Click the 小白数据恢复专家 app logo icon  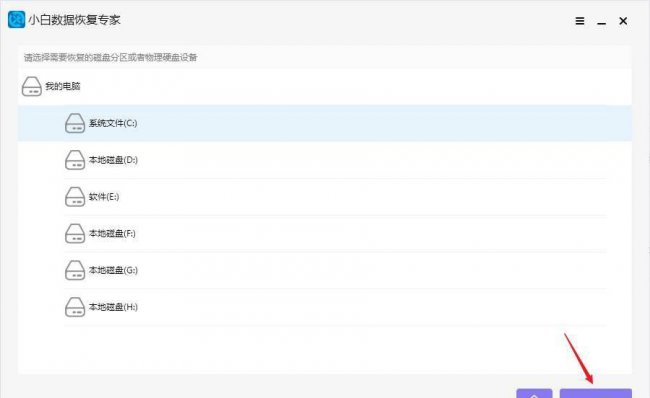16,19
